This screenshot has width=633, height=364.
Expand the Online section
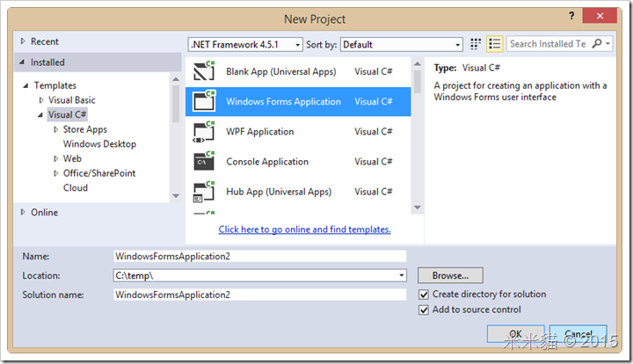23,212
